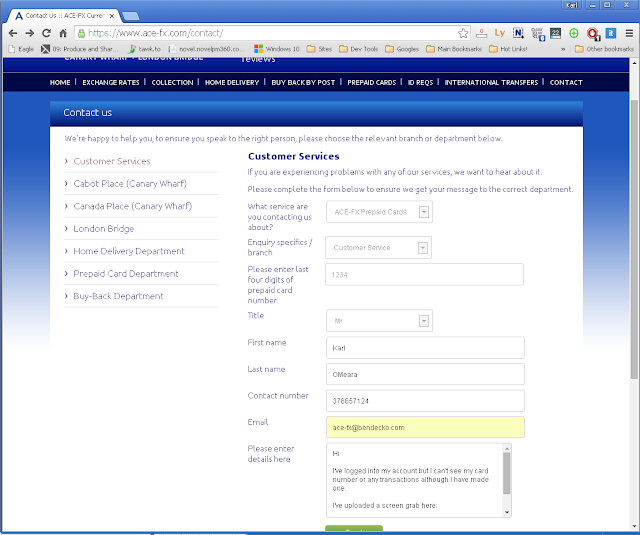Screen dimensions: 640x535
Task: Open the ID REQS navigation item
Action: 420,82
